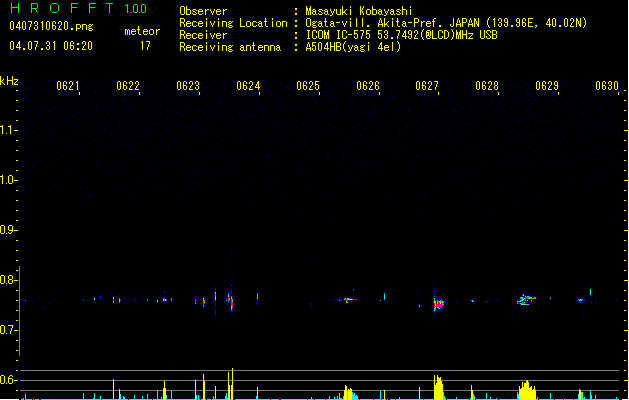
Task: Click the 0622 time axis marker
Action: tap(128, 86)
